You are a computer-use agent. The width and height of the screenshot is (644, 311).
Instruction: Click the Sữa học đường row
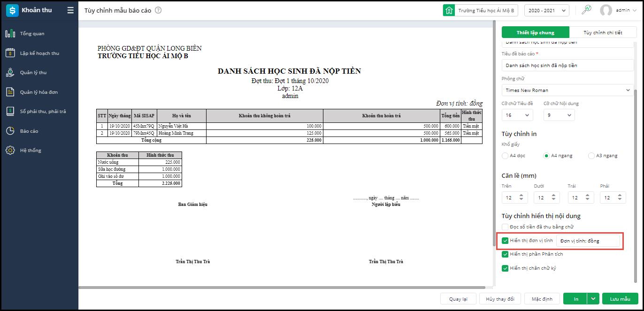(x=139, y=169)
